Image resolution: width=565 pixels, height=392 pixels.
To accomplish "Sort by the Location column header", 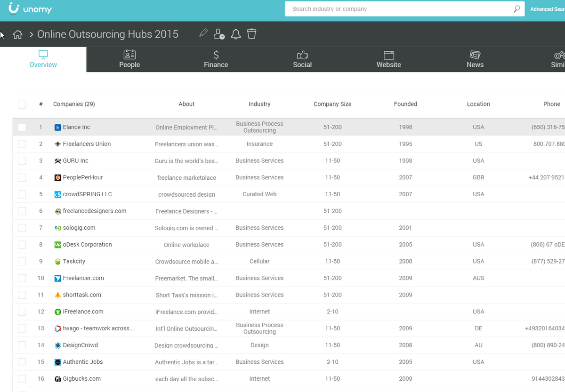I will tap(478, 104).
